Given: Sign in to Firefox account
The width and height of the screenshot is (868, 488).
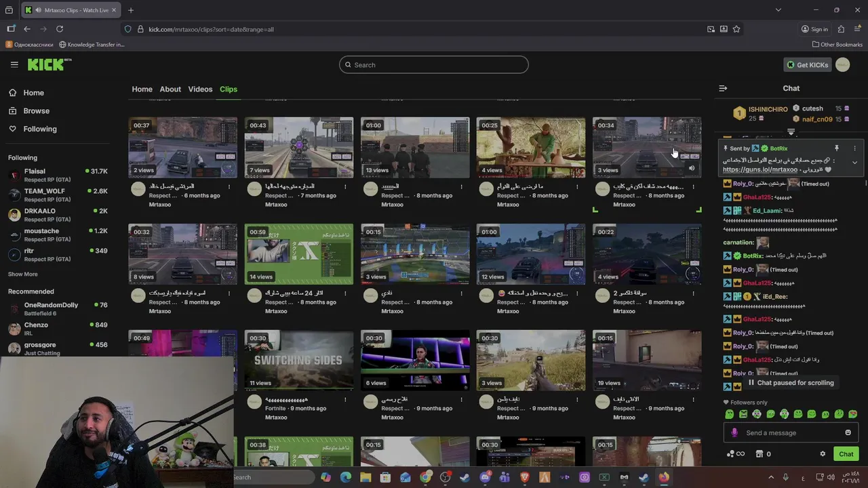Looking at the screenshot, I should [x=814, y=29].
